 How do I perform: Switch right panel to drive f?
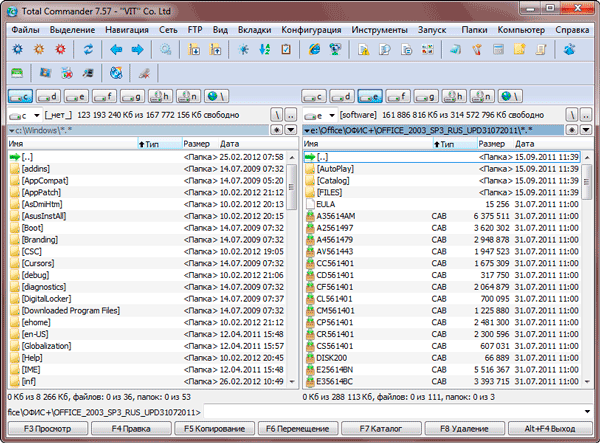tap(398, 97)
